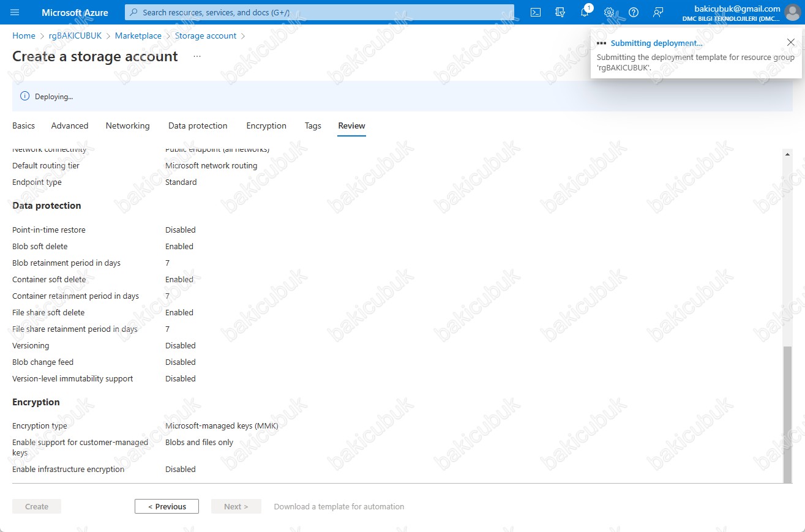Open the Directories and subscriptions filter icon

tap(560, 12)
